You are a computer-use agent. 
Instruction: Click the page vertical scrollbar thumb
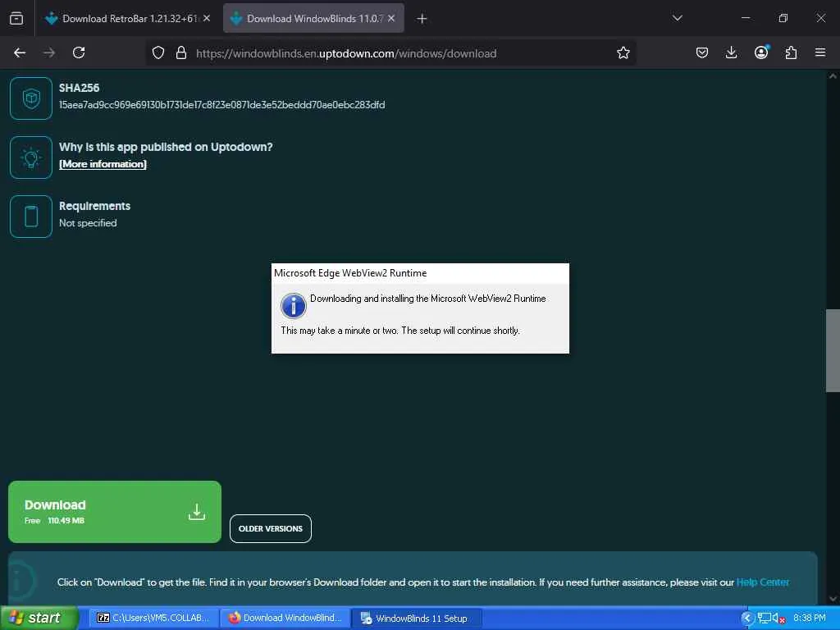833,351
